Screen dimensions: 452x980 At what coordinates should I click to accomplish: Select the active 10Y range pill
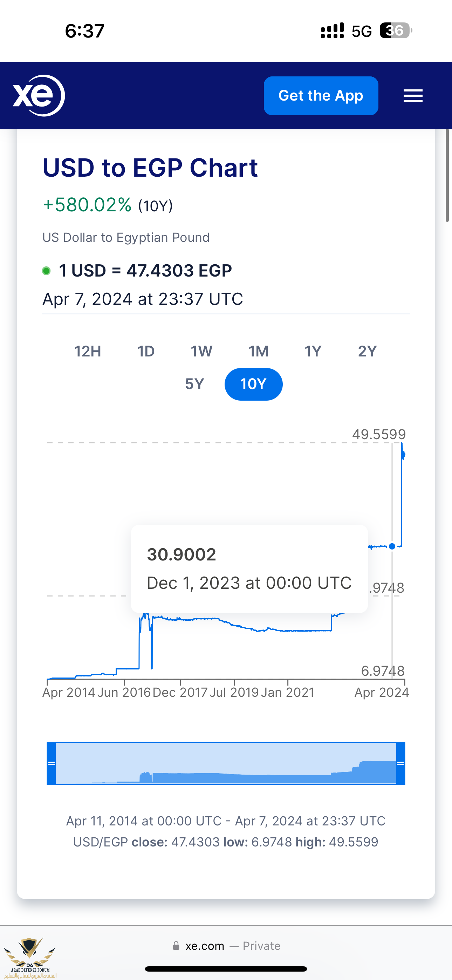coord(253,384)
